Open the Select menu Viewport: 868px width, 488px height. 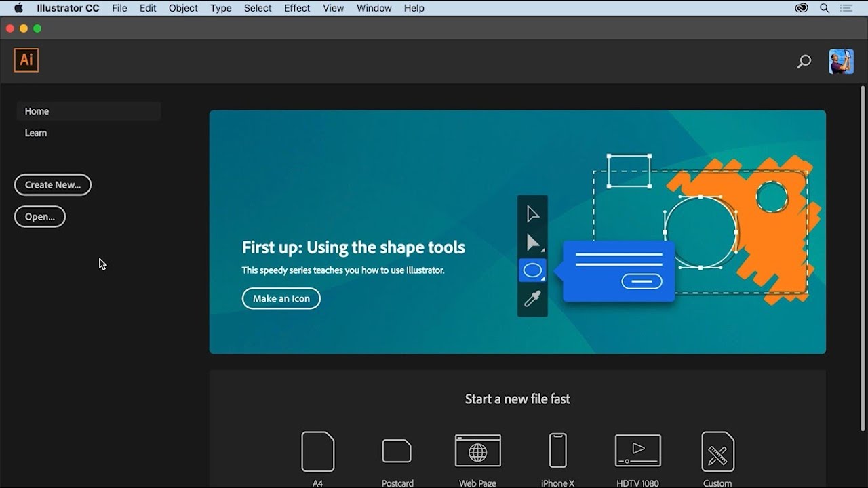click(258, 8)
